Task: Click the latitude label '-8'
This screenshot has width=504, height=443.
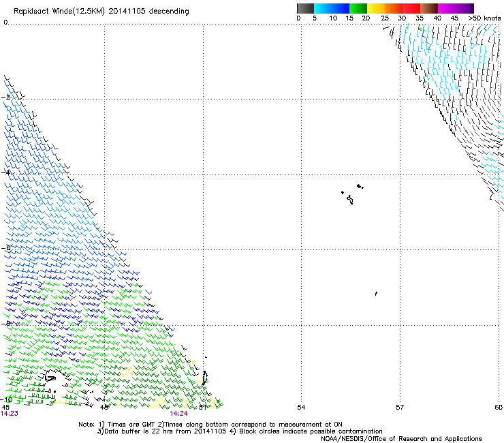Action: tap(6, 324)
